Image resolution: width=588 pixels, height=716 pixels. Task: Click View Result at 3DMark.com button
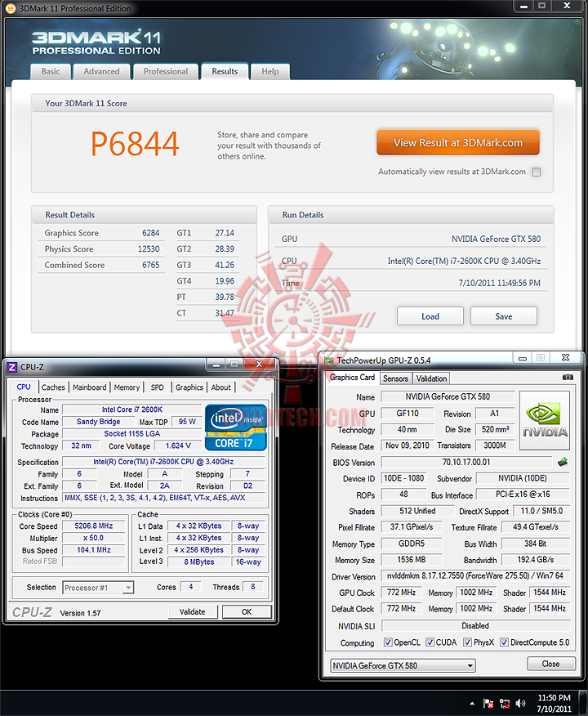point(458,142)
